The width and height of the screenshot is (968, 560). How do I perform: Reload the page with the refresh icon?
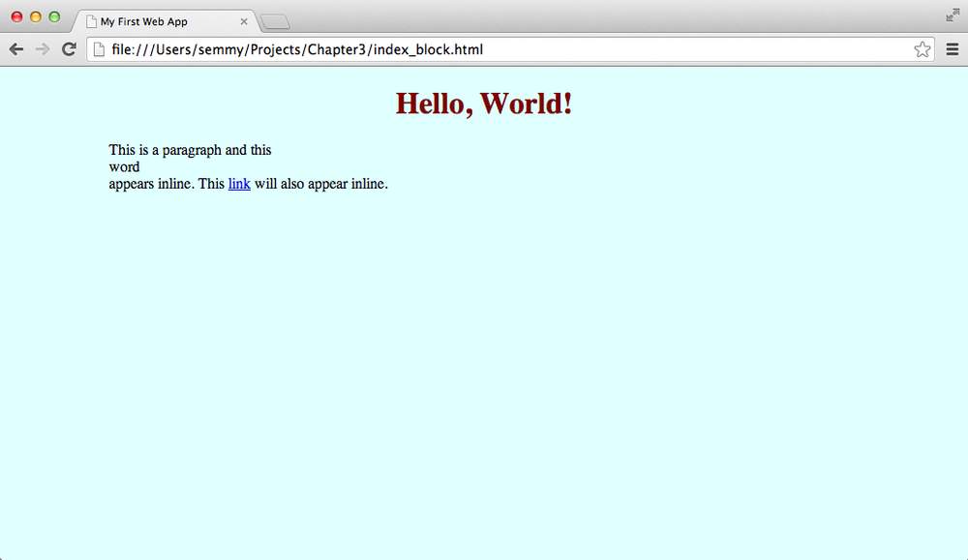pos(69,49)
